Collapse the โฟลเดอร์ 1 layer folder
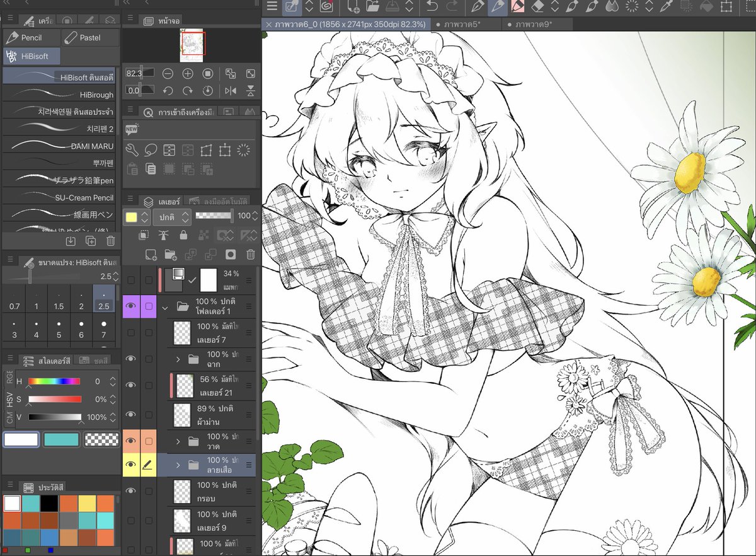Image resolution: width=756 pixels, height=556 pixels. (166, 307)
